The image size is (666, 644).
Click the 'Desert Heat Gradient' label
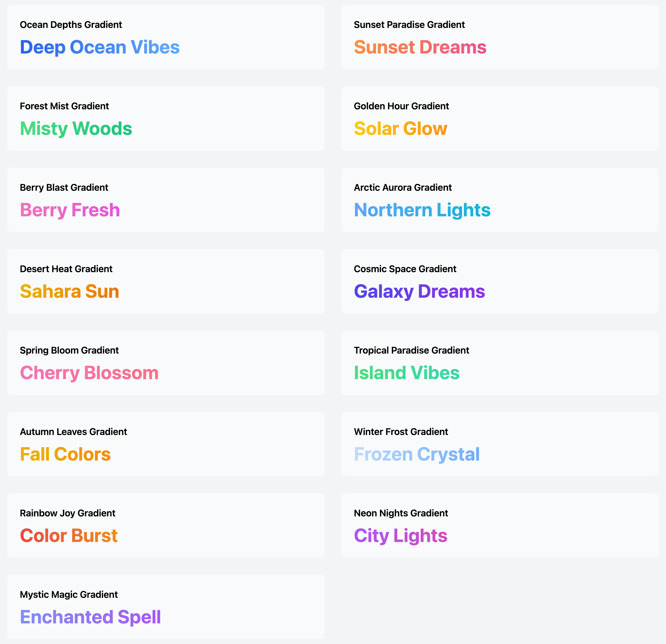[66, 269]
